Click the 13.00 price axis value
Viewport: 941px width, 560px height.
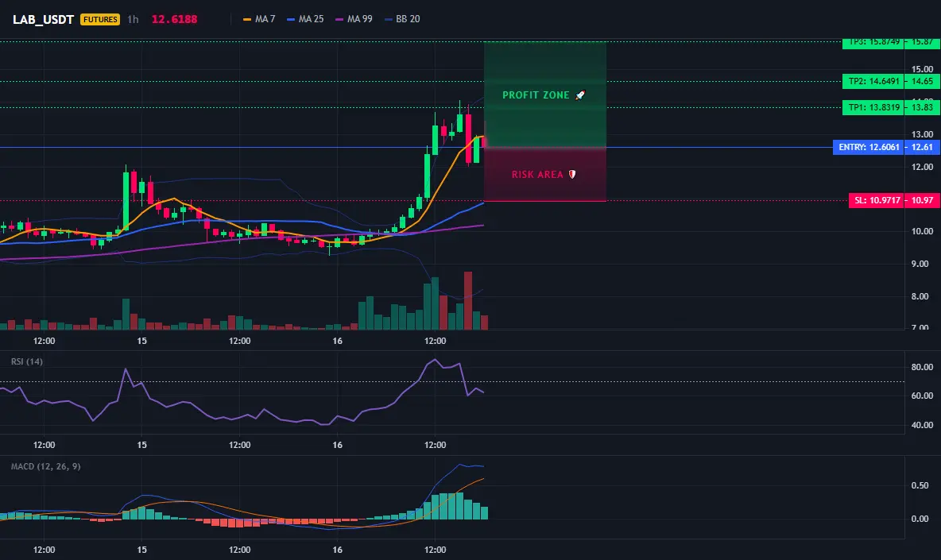click(x=923, y=134)
